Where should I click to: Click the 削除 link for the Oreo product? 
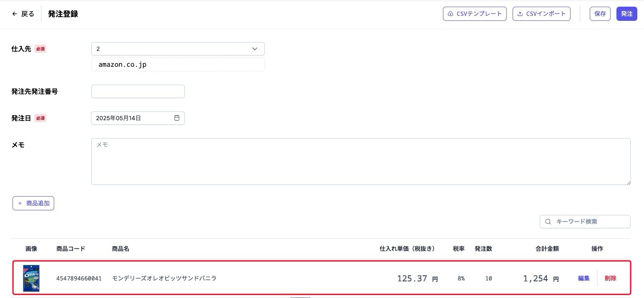coord(611,278)
